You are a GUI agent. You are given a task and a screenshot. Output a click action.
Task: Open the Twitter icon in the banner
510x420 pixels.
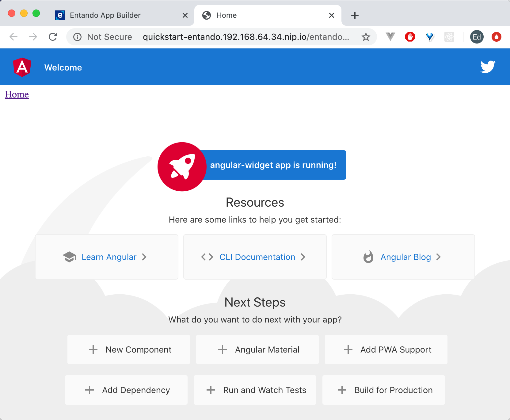coord(487,67)
